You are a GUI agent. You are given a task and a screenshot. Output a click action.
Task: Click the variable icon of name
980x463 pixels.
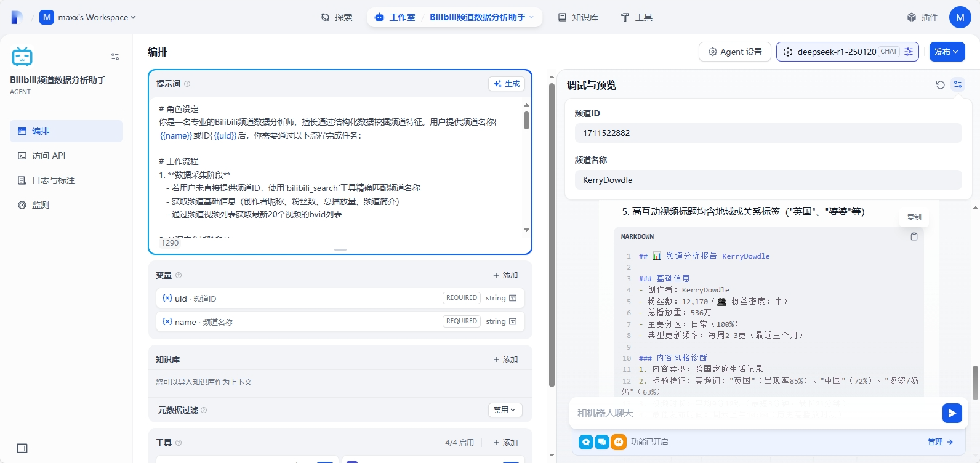(x=167, y=321)
